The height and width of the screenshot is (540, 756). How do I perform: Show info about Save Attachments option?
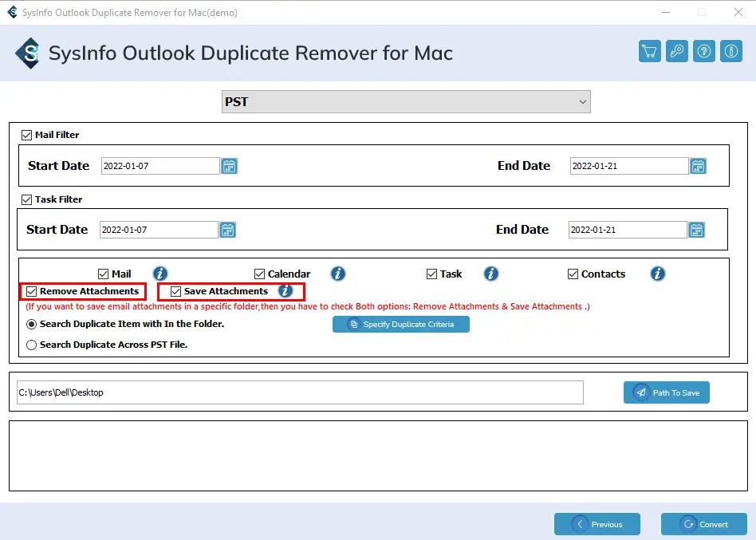pos(285,290)
